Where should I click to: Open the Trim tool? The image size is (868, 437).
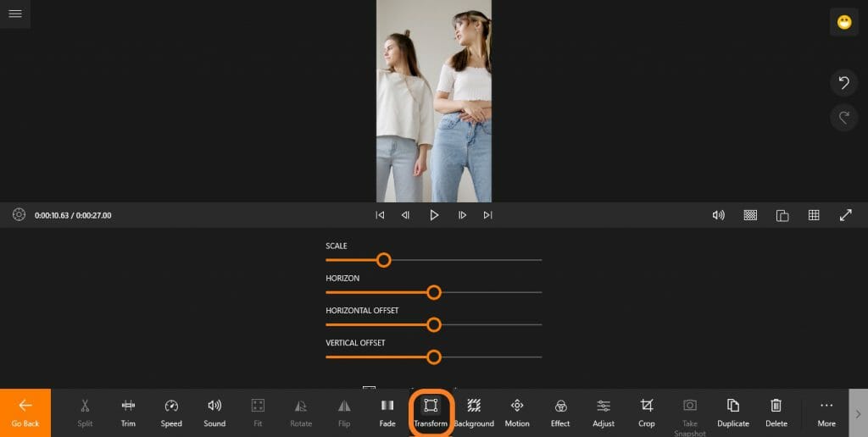[x=128, y=413]
